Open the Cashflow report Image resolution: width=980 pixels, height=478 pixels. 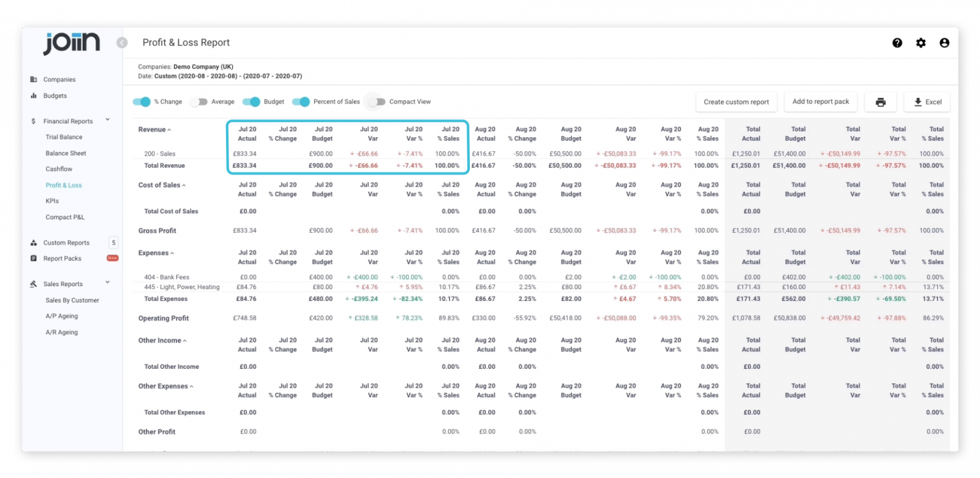(59, 169)
